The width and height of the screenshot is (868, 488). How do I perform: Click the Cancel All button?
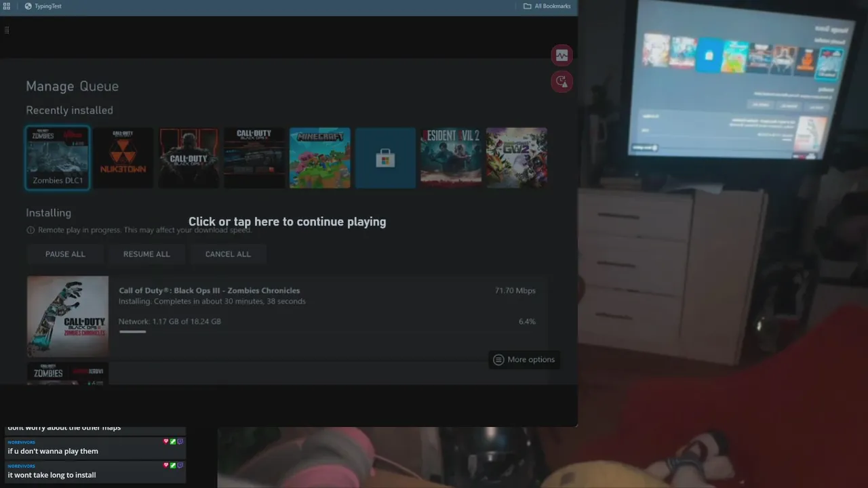228,254
